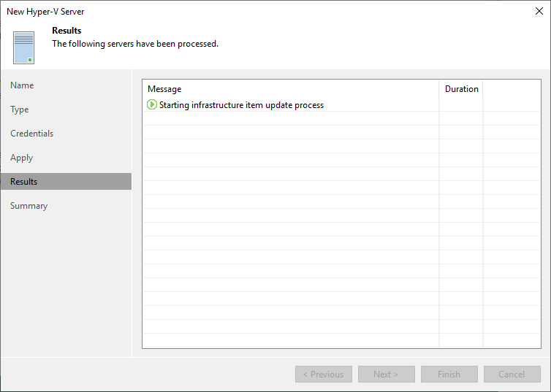Sort by the Message column header
The height and width of the screenshot is (392, 551).
291,89
